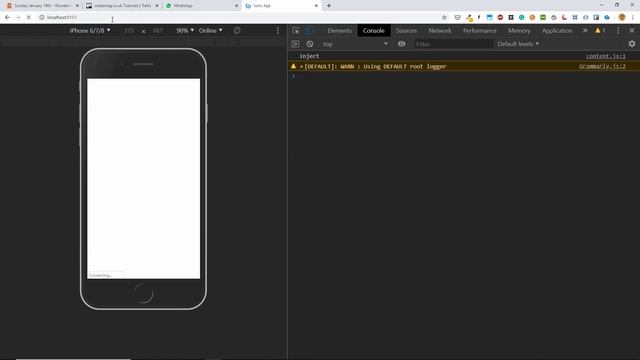Click the browser forward arrow
Viewport: 640px width, 360px height.
18,18
